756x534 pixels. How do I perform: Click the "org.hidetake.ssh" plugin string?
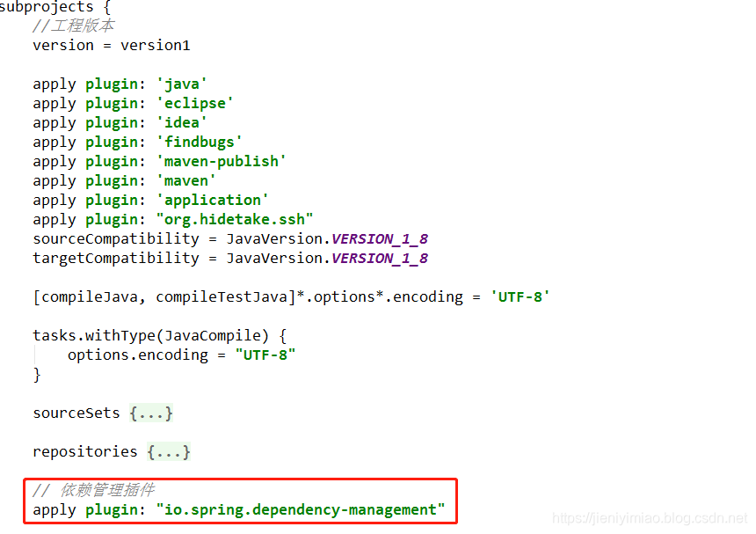(x=235, y=219)
